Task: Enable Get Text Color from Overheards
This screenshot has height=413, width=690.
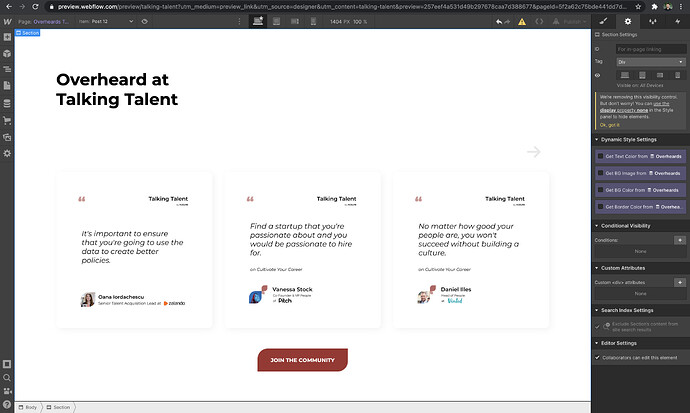Action: coord(600,156)
